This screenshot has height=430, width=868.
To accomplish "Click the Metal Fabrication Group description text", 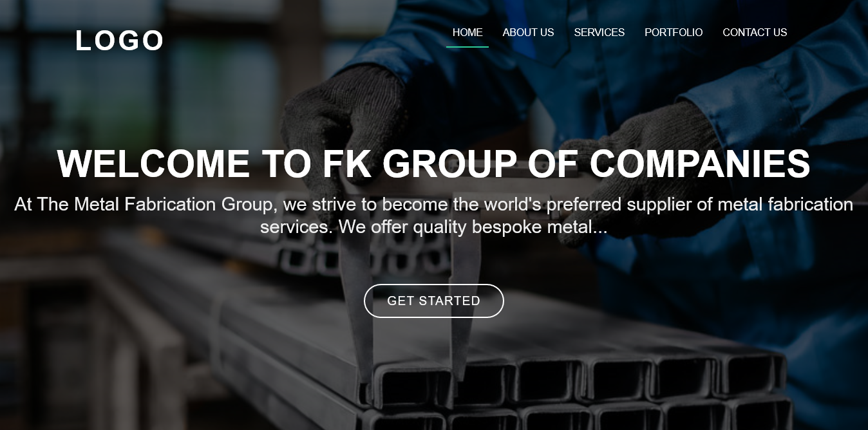I will tap(433, 216).
